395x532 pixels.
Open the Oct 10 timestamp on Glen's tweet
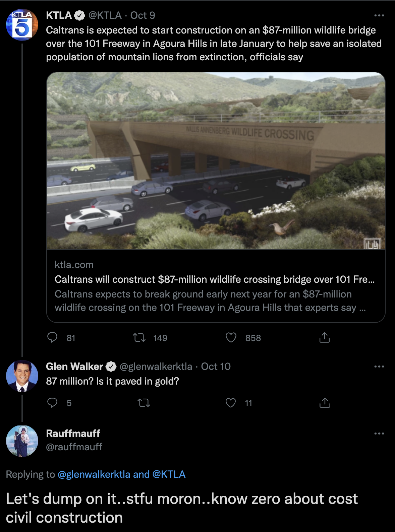(x=216, y=367)
